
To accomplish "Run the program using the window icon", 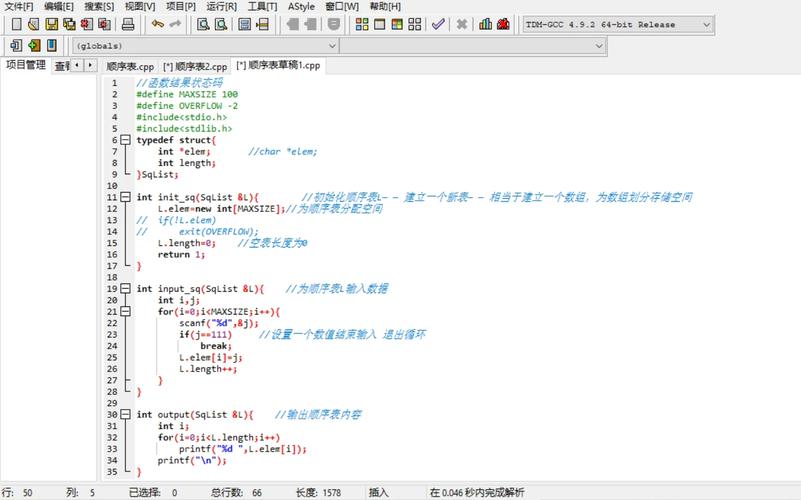I will click(x=380, y=24).
